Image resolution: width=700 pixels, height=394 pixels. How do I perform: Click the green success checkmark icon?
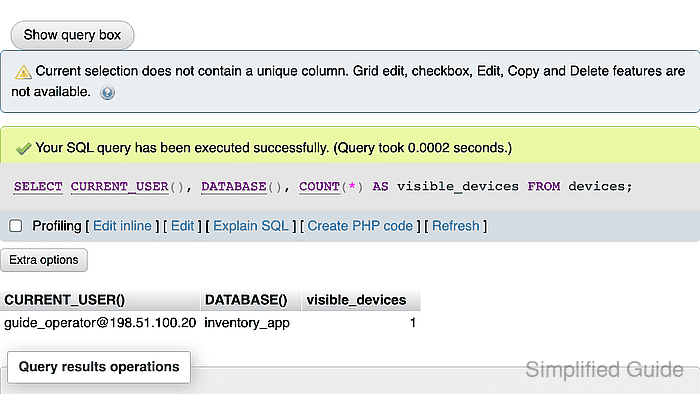coord(23,148)
